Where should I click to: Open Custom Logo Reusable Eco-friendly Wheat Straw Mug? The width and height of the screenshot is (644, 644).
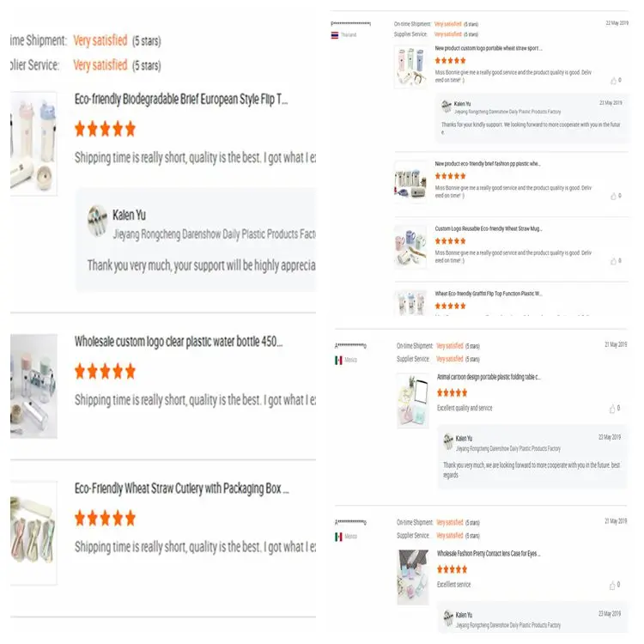489,228
